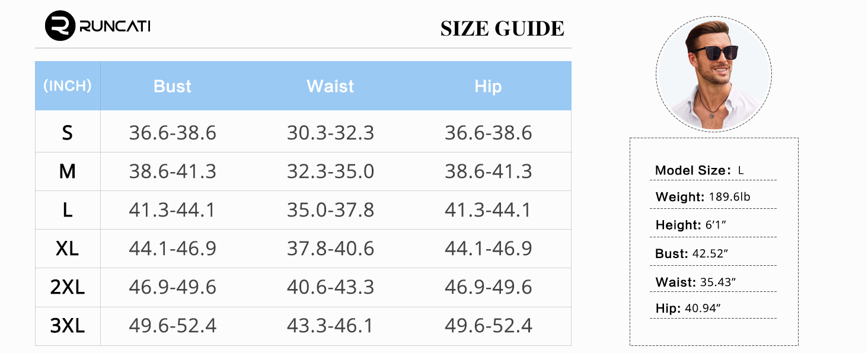Pick the 3XL size row label

(68, 326)
